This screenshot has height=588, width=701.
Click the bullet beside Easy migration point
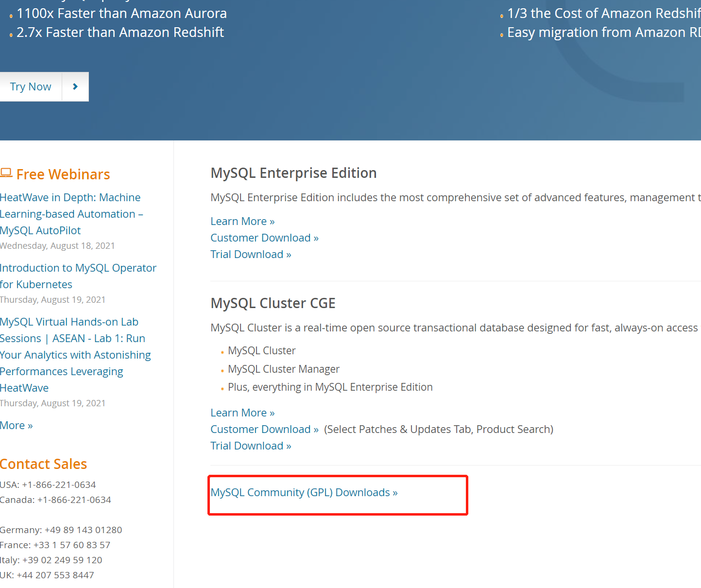point(501,34)
